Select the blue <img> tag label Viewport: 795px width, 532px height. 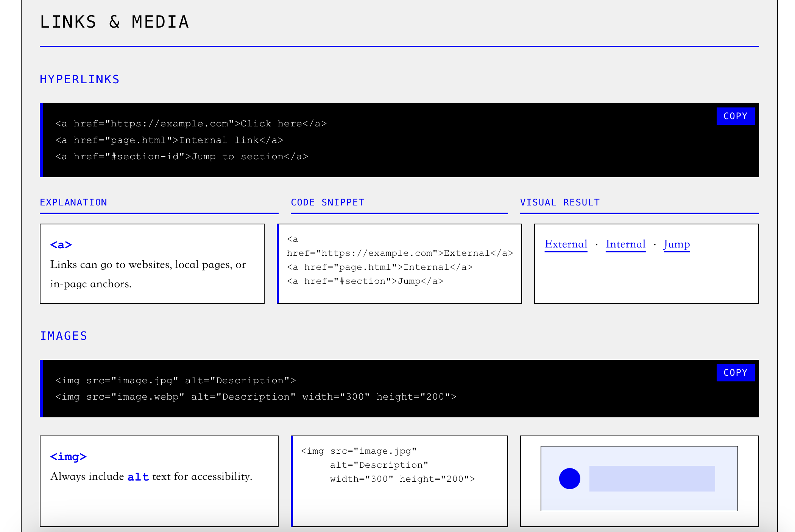coord(69,457)
